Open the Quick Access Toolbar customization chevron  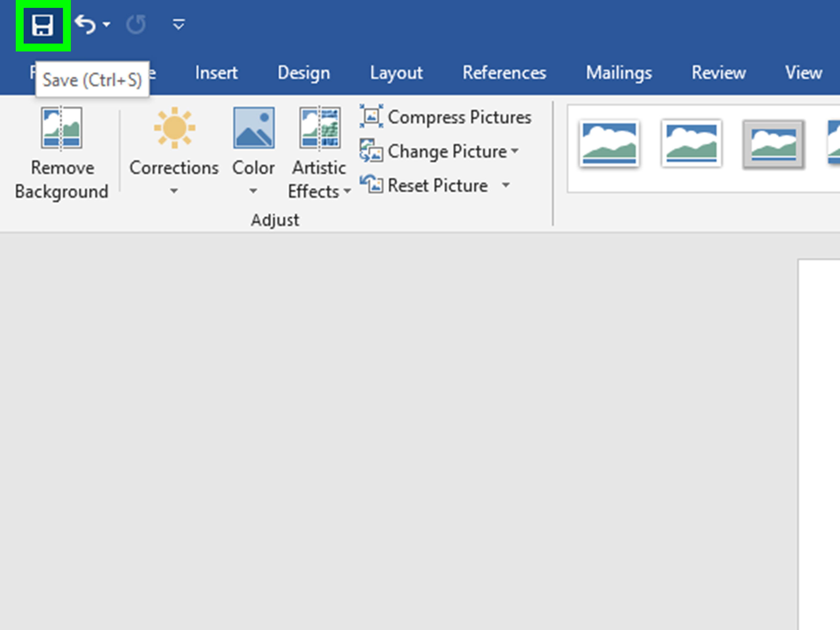tap(178, 24)
